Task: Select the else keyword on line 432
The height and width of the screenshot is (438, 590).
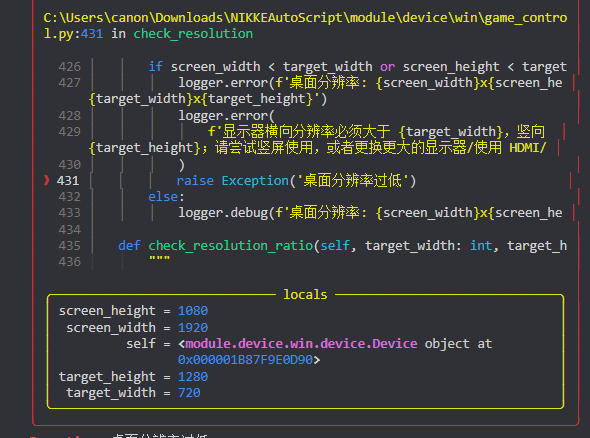Action: click(x=163, y=196)
